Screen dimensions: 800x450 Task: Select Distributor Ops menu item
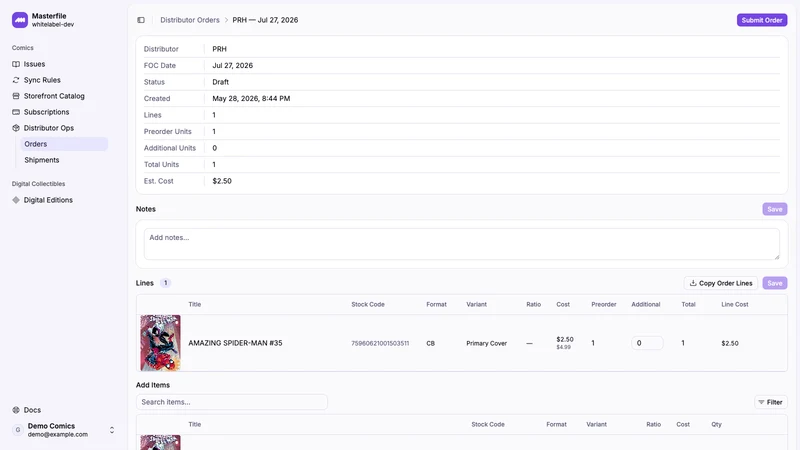point(48,128)
